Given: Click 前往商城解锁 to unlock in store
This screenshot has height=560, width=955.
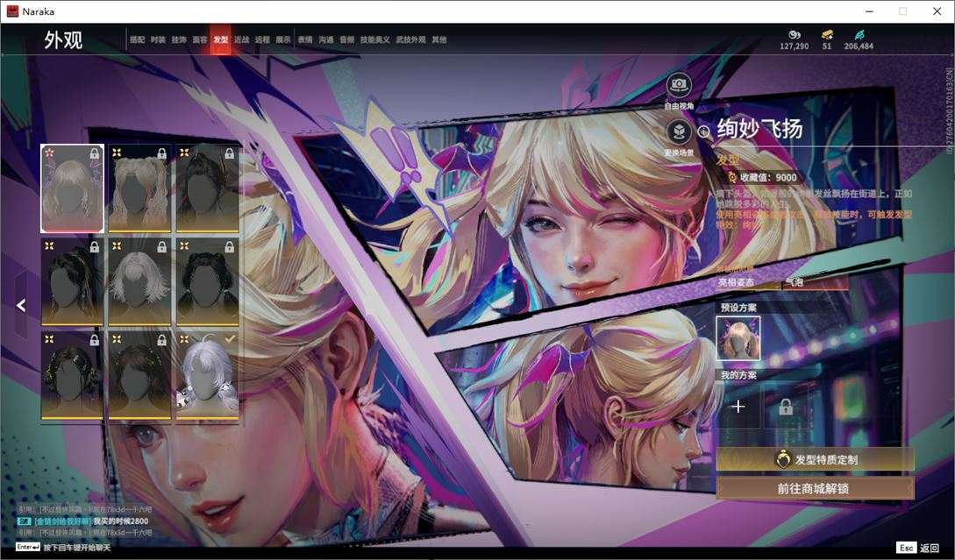Looking at the screenshot, I should click(815, 488).
